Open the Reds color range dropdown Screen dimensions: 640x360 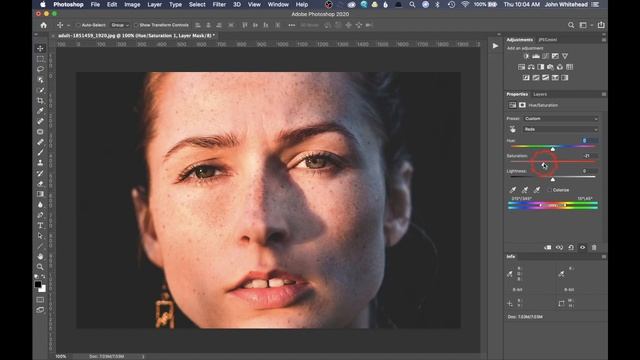click(x=561, y=129)
